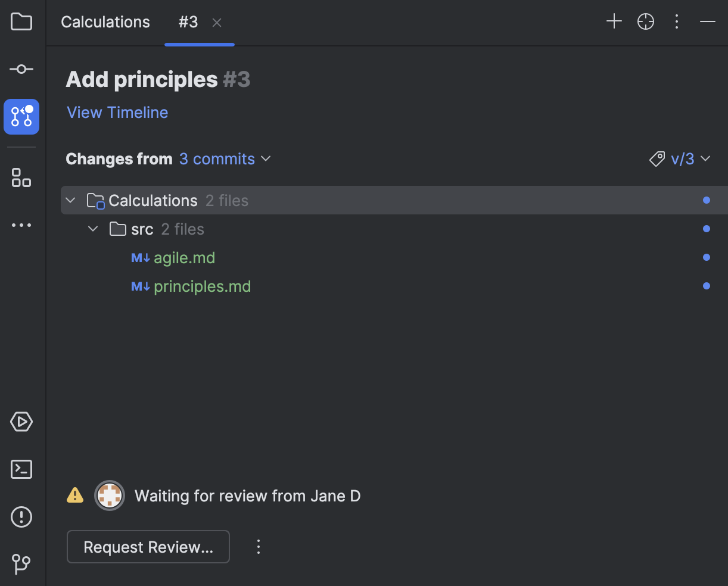Screen dimensions: 728x586
Task: Expand the 3 commits dropdown
Action: 225,158
